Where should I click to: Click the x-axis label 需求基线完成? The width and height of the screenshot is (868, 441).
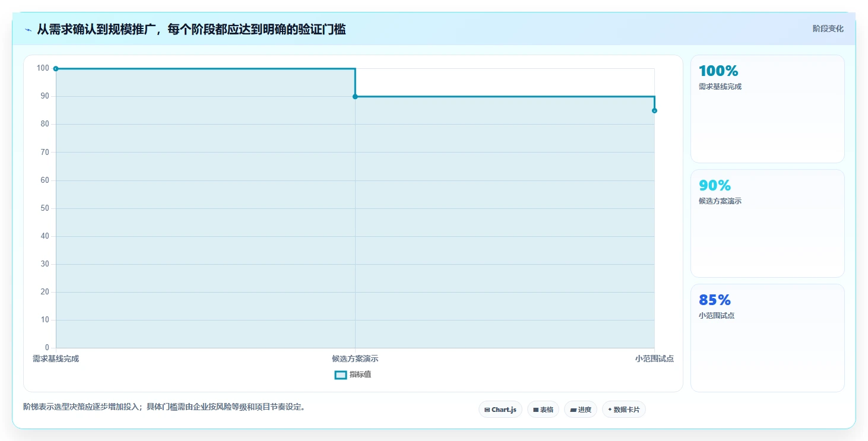coord(56,359)
